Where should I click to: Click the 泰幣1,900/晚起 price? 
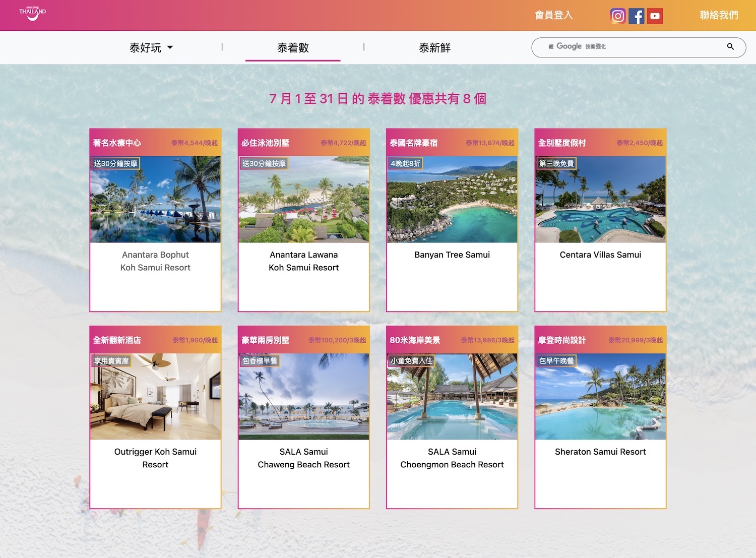click(x=195, y=340)
